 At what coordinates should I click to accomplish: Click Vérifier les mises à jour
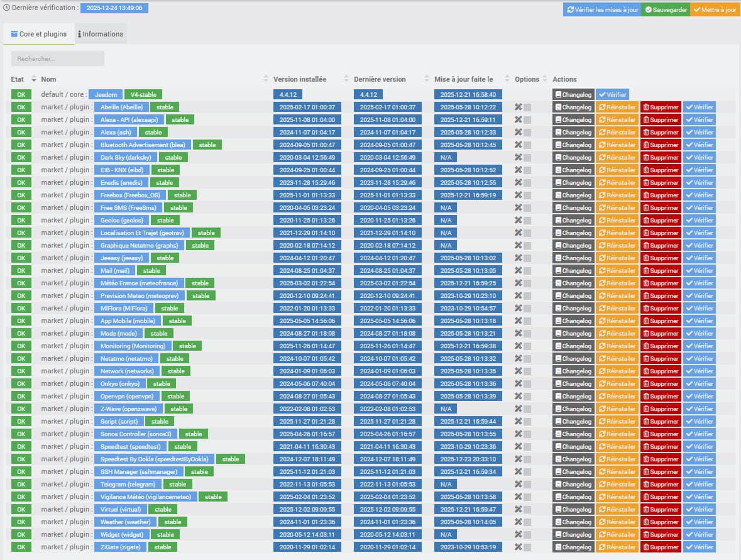coord(602,10)
